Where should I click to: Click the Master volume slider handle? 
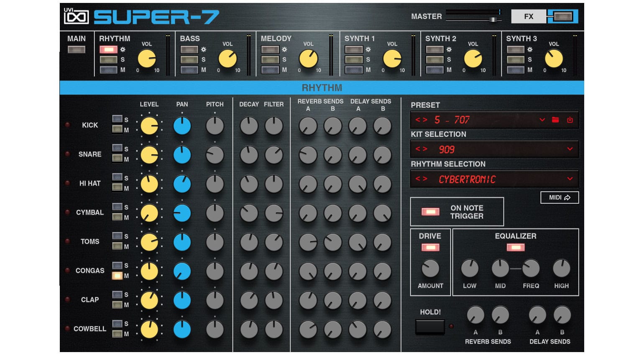[493, 19]
